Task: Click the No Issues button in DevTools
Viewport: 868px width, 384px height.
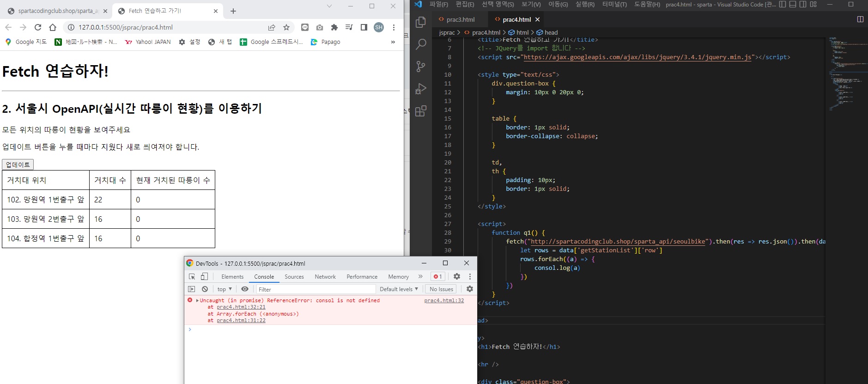Action: click(x=441, y=289)
